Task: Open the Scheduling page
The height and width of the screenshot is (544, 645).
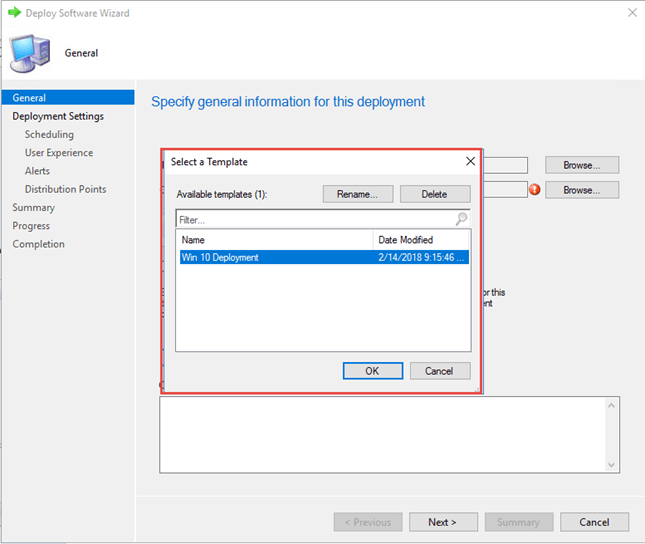Action: [49, 134]
